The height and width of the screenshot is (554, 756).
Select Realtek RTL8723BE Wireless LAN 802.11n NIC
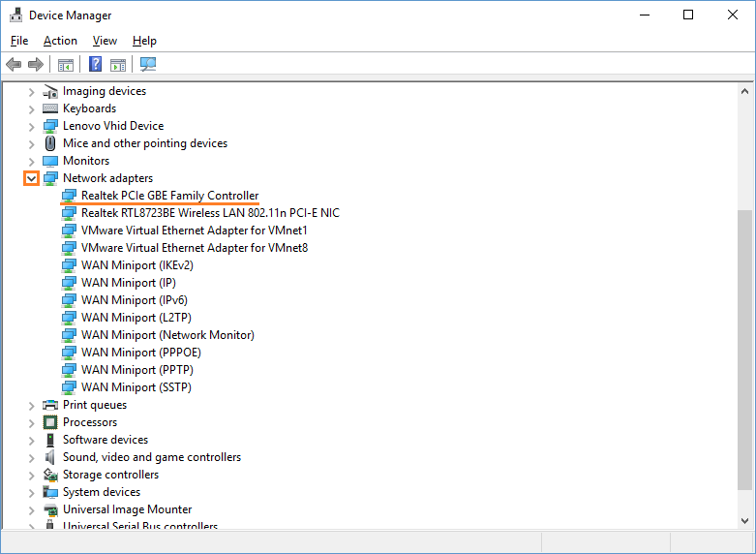[x=210, y=213]
